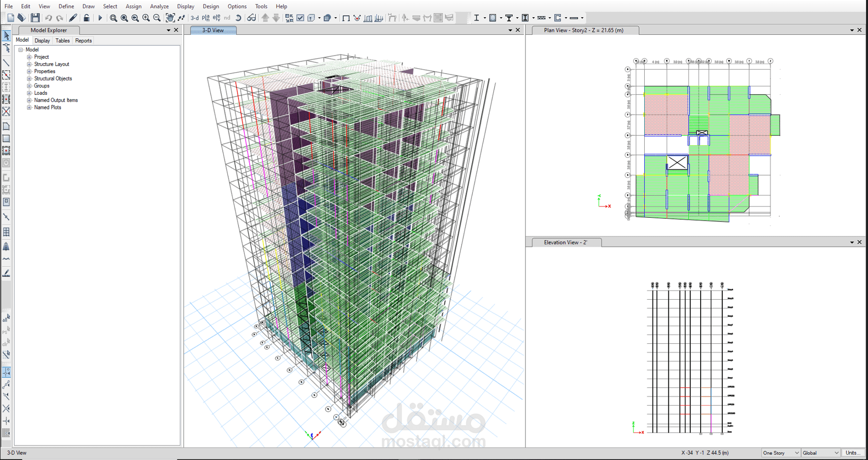
Task: Open the steel joist design dropdown arrow
Action: coord(550,18)
